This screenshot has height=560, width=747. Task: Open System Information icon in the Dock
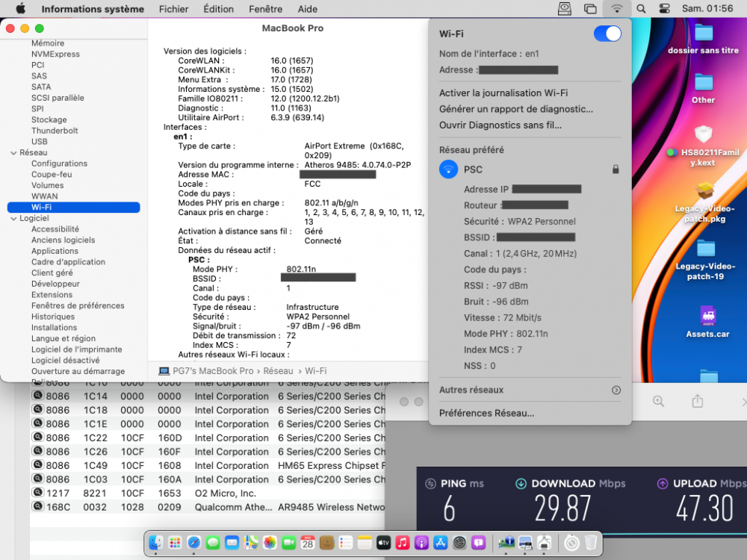506,542
